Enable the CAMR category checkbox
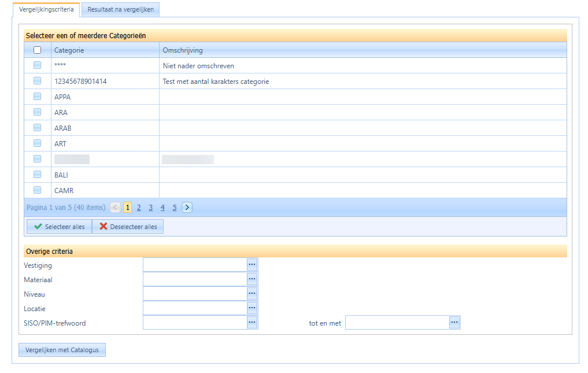Image resolution: width=588 pixels, height=373 pixels. 38,190
